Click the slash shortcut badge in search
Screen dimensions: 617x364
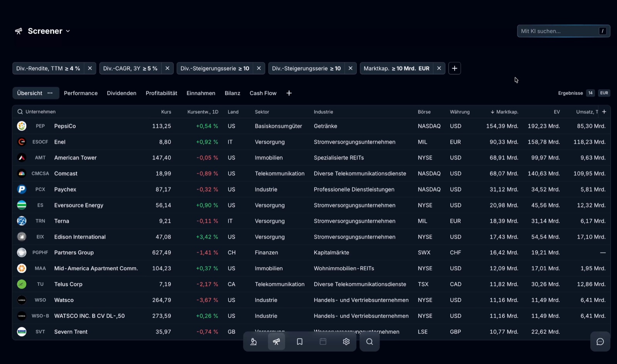point(603,31)
